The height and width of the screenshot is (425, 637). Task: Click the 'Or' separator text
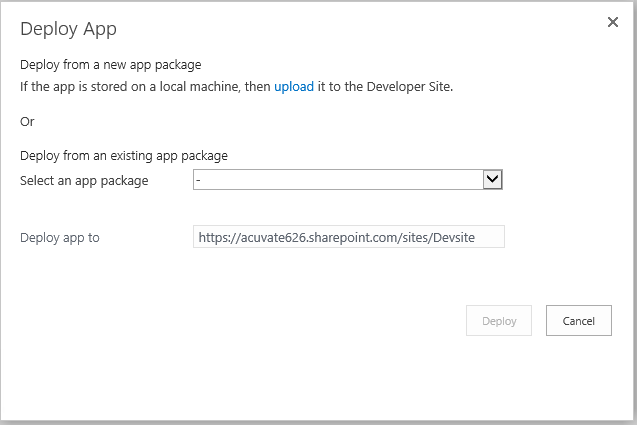(27, 121)
